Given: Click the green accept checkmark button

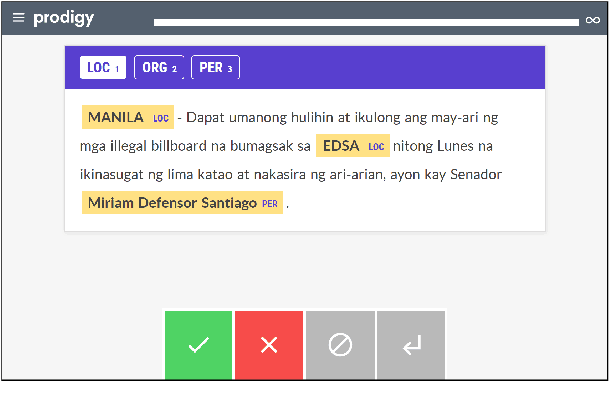Looking at the screenshot, I should click(199, 345).
